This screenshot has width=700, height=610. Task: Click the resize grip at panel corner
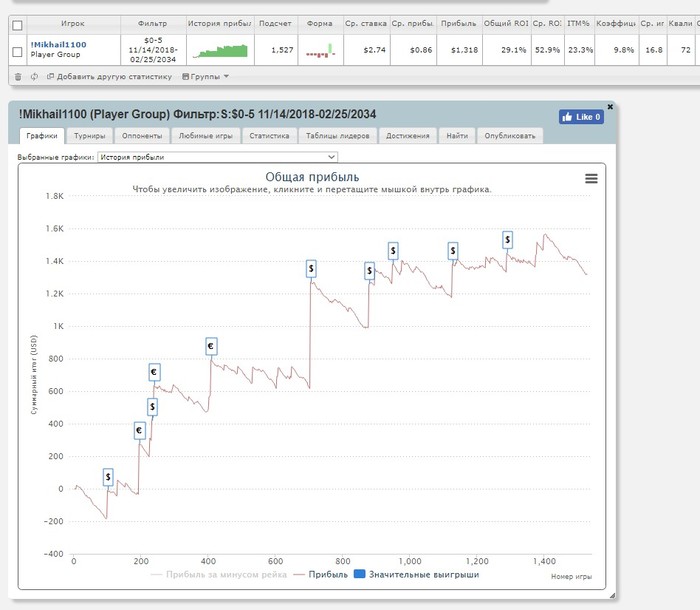[x=612, y=595]
